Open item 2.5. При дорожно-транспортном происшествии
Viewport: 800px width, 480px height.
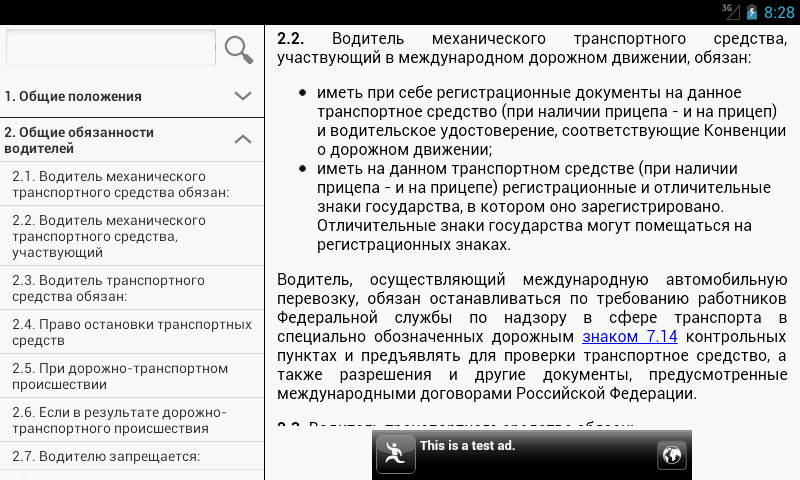point(132,376)
